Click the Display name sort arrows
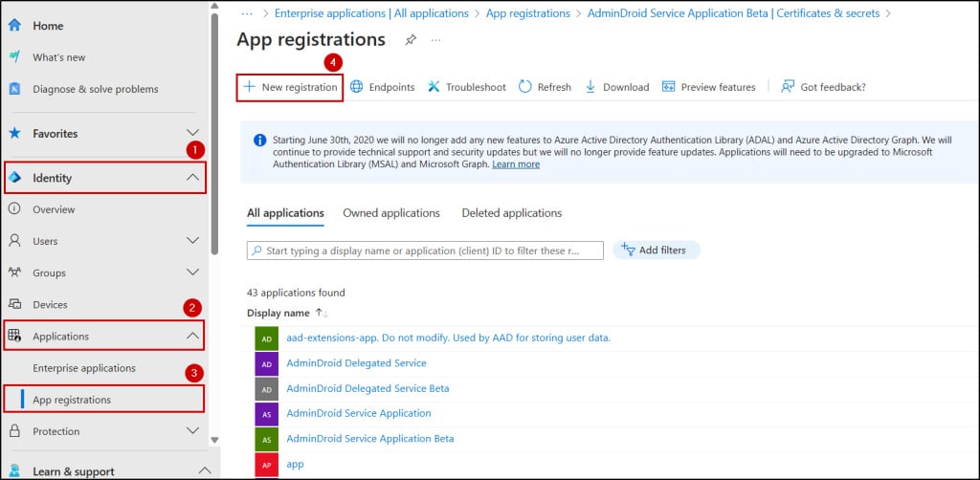The image size is (980, 480). point(322,313)
